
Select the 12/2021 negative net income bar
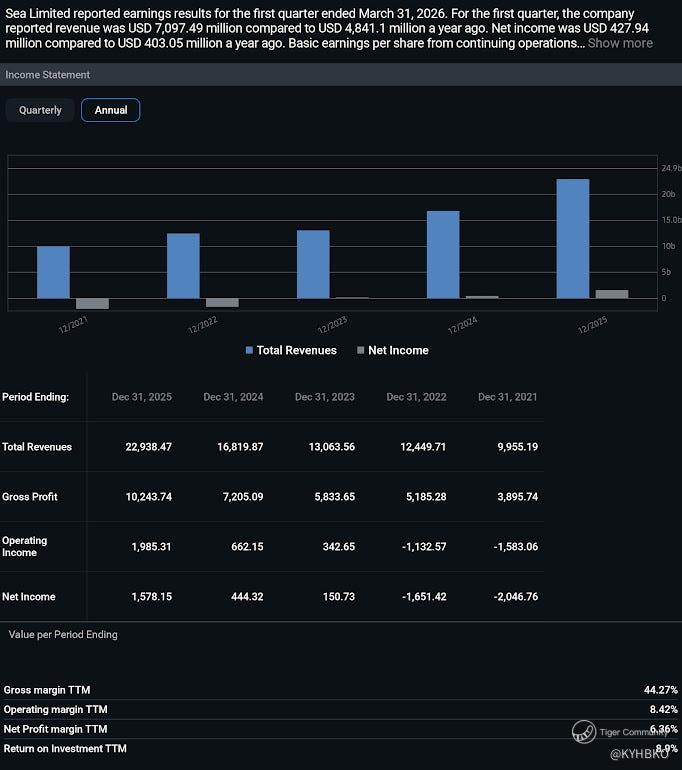[92, 303]
